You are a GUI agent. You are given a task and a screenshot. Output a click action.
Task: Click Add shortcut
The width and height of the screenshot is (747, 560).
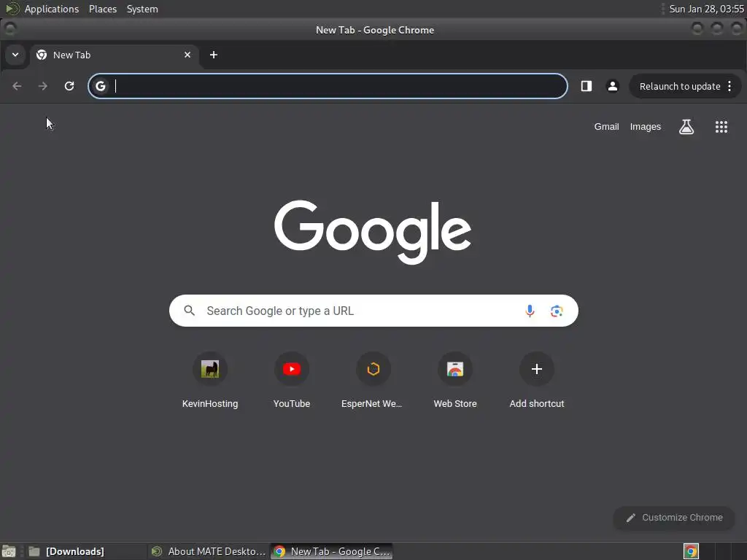pyautogui.click(x=537, y=381)
